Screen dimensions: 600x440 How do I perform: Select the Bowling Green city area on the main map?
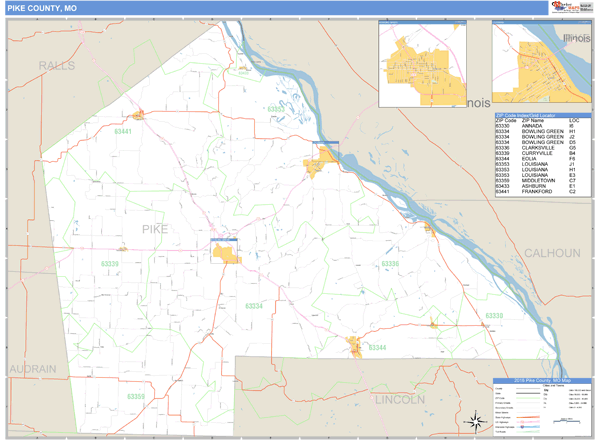tap(225, 252)
